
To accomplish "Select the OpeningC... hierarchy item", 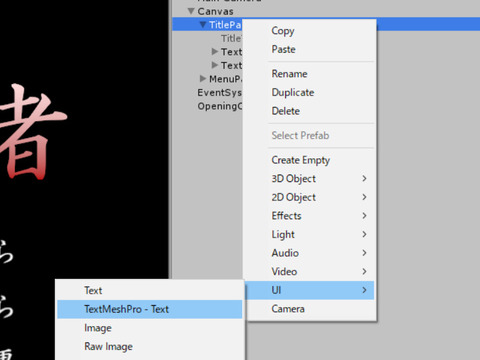I will 220,106.
